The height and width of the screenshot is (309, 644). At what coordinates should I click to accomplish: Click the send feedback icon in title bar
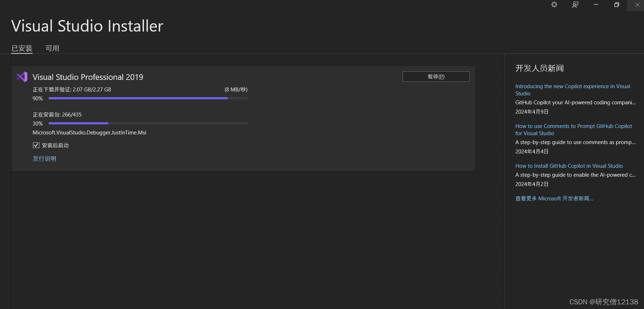[x=575, y=5]
